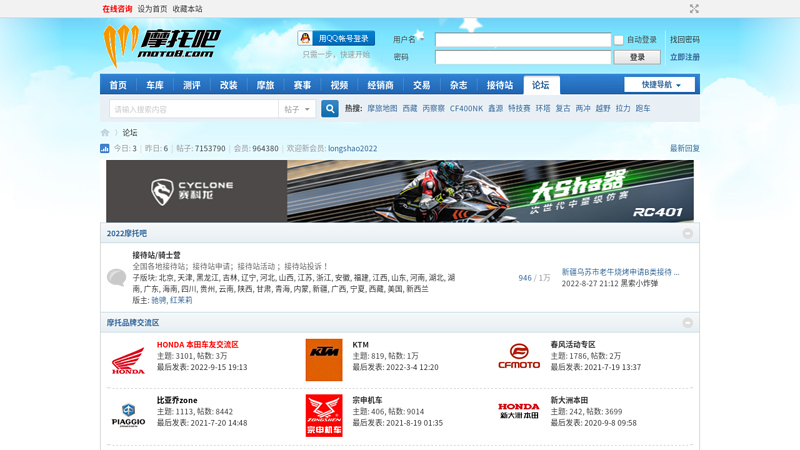Click hot search term 越野
The height and width of the screenshot is (450, 800).
[603, 108]
